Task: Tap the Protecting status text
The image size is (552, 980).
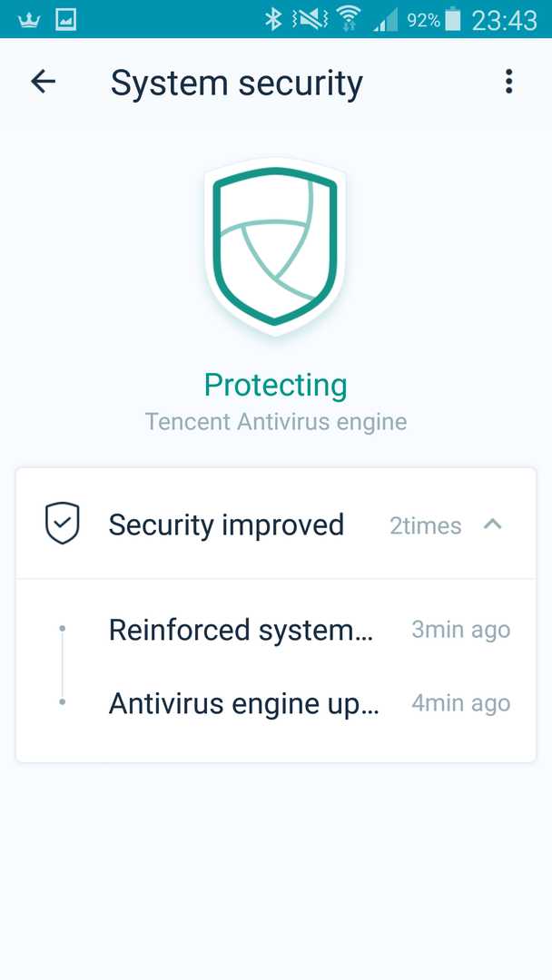Action: point(276,385)
